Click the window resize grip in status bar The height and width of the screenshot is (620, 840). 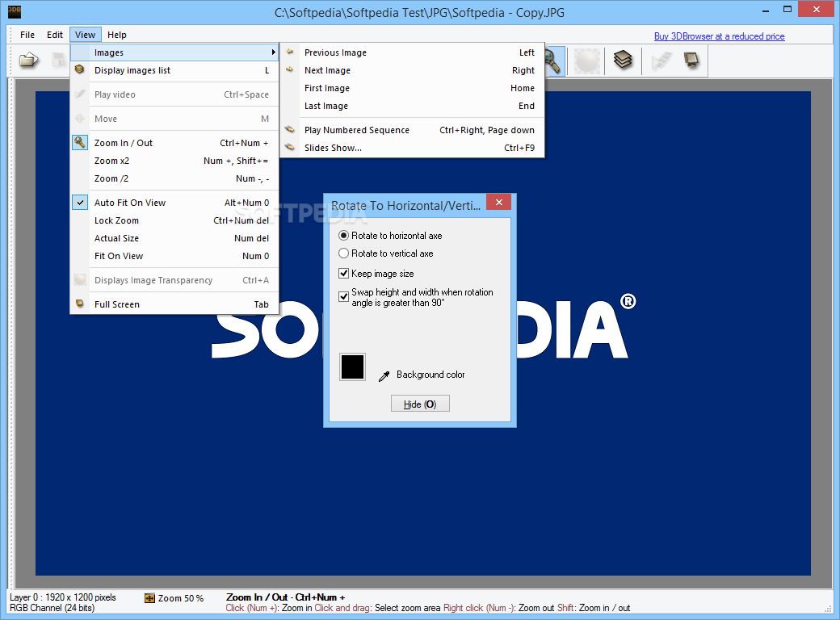click(x=828, y=608)
